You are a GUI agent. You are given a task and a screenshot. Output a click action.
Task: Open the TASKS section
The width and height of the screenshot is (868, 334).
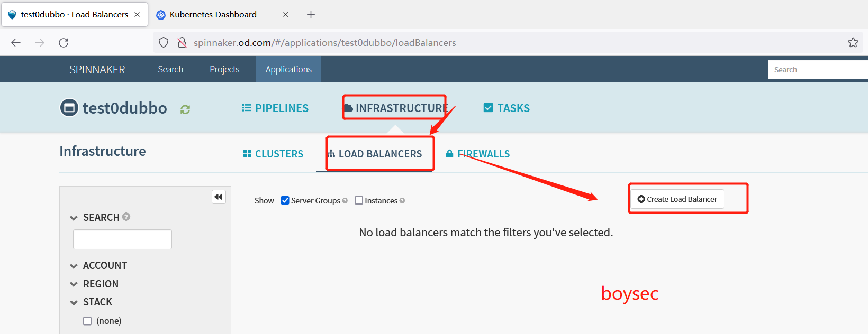click(507, 108)
